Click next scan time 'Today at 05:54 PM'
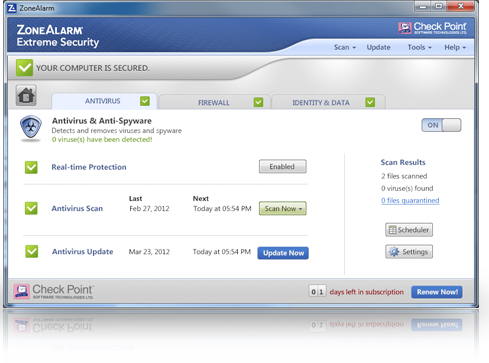This screenshot has height=363, width=489. 222,209
